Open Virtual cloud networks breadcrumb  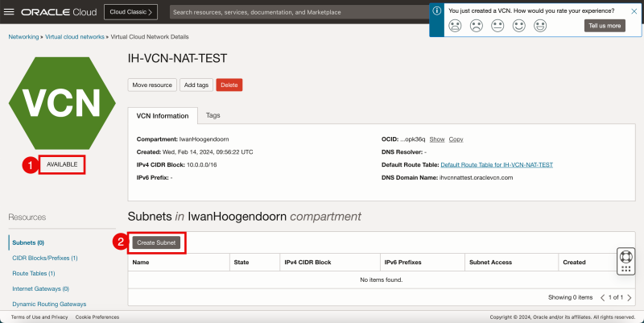coord(75,36)
